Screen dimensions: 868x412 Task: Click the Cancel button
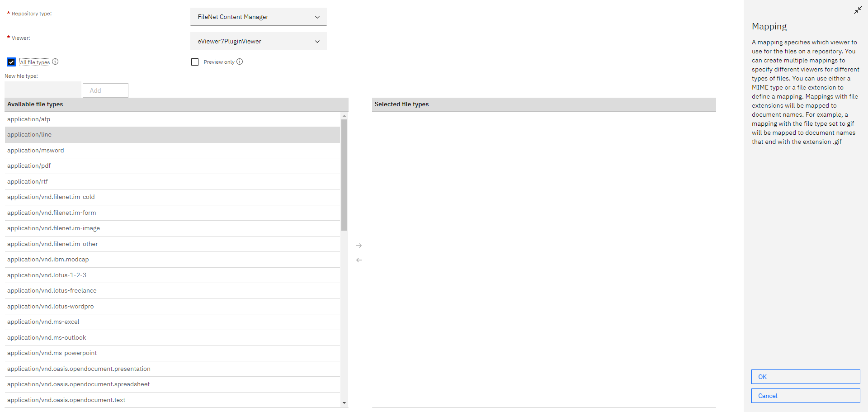pyautogui.click(x=805, y=395)
